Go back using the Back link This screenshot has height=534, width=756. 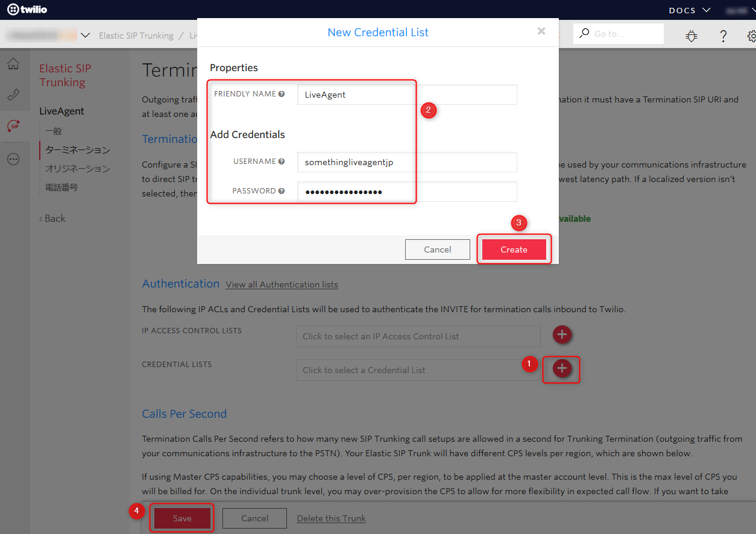click(x=52, y=218)
